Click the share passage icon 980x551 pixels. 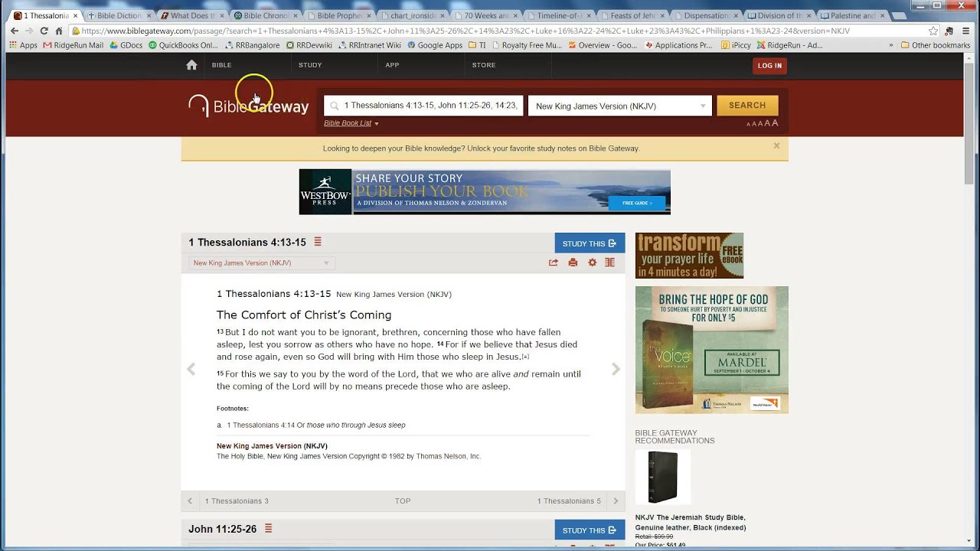pos(554,262)
